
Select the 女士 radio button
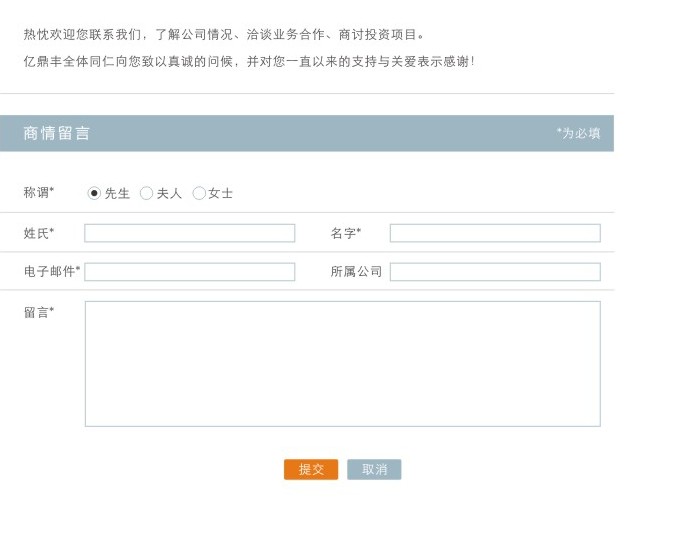pyautogui.click(x=199, y=193)
